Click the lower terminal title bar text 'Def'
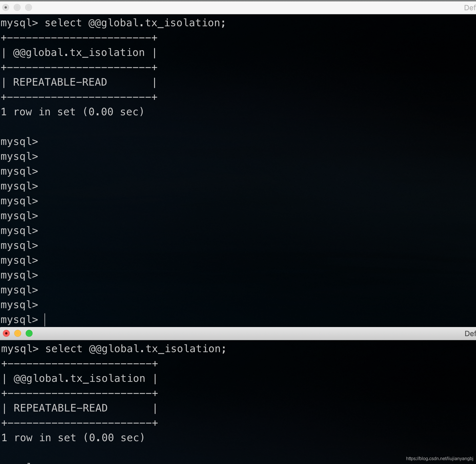476x464 pixels. [x=470, y=334]
